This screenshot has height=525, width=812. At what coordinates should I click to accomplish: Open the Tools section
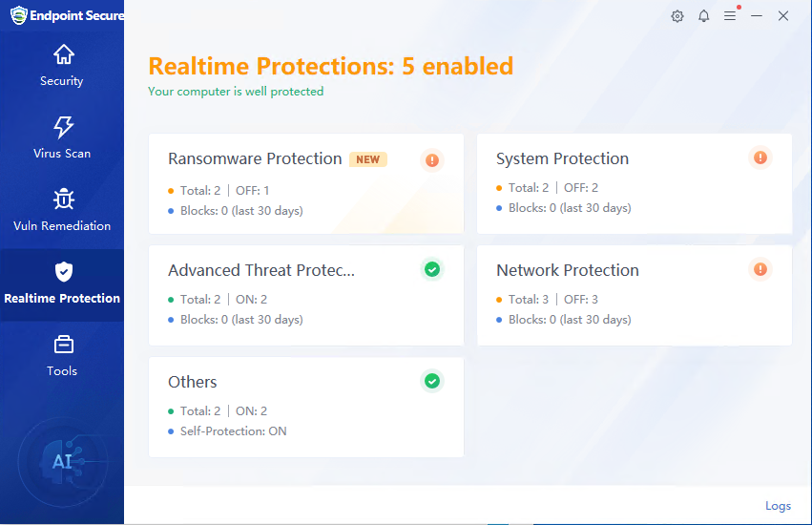coord(62,355)
